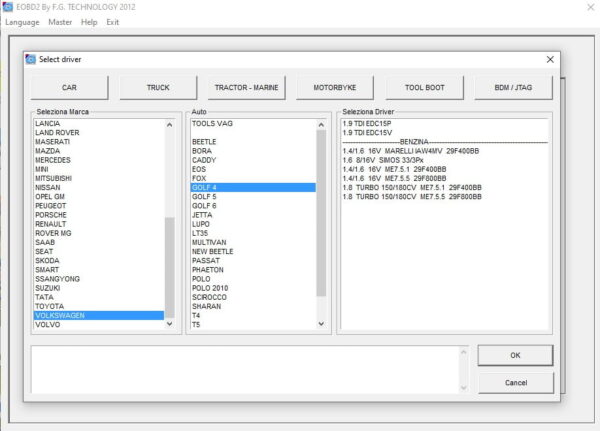
Task: Select driver 1.4/1.6 16V MARELLI IAW4MV
Action: pyautogui.click(x=445, y=151)
